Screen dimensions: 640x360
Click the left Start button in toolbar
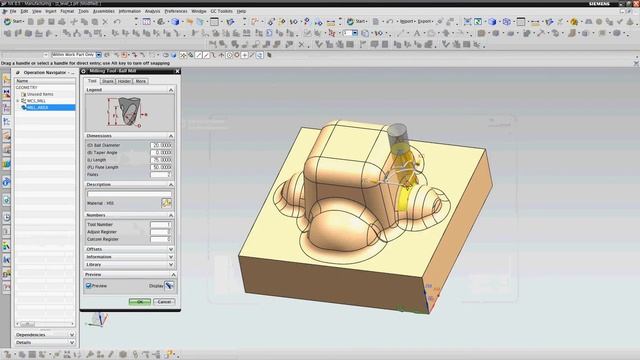[x=13, y=22]
